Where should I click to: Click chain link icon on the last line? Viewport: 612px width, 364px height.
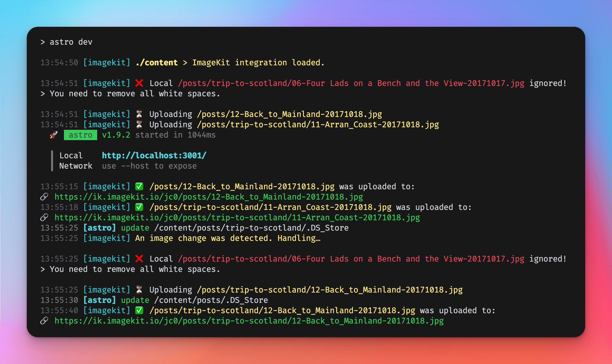click(44, 321)
